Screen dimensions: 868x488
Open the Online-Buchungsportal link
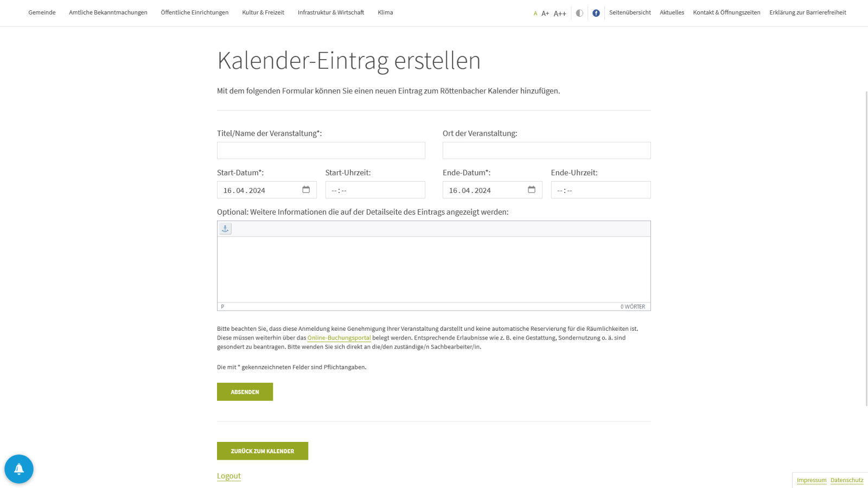[339, 337]
